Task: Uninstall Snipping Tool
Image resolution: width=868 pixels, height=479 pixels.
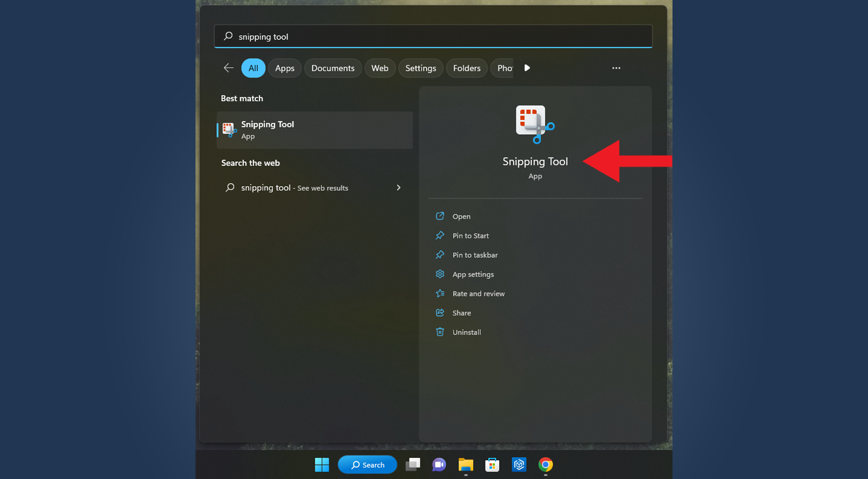Action: pyautogui.click(x=467, y=332)
